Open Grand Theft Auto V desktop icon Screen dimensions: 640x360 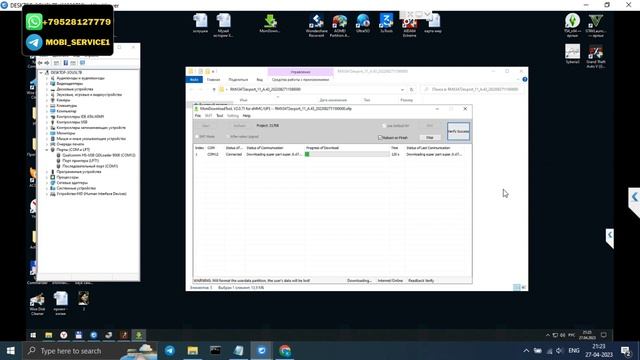pos(596,57)
